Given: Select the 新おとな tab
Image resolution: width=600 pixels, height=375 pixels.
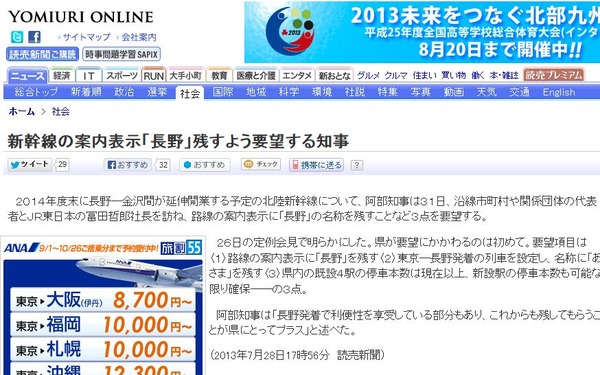Looking at the screenshot, I should tap(334, 75).
